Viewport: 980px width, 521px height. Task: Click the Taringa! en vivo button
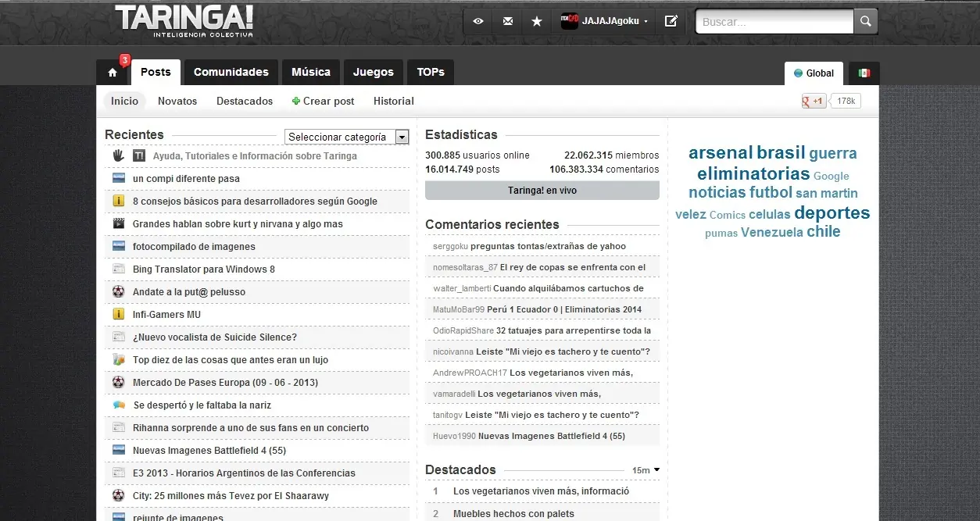pos(542,191)
